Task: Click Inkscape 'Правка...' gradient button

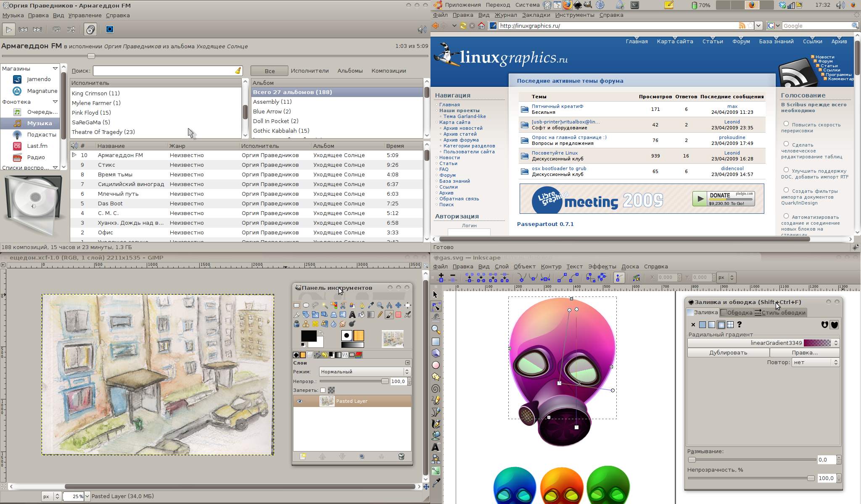Action: click(805, 352)
